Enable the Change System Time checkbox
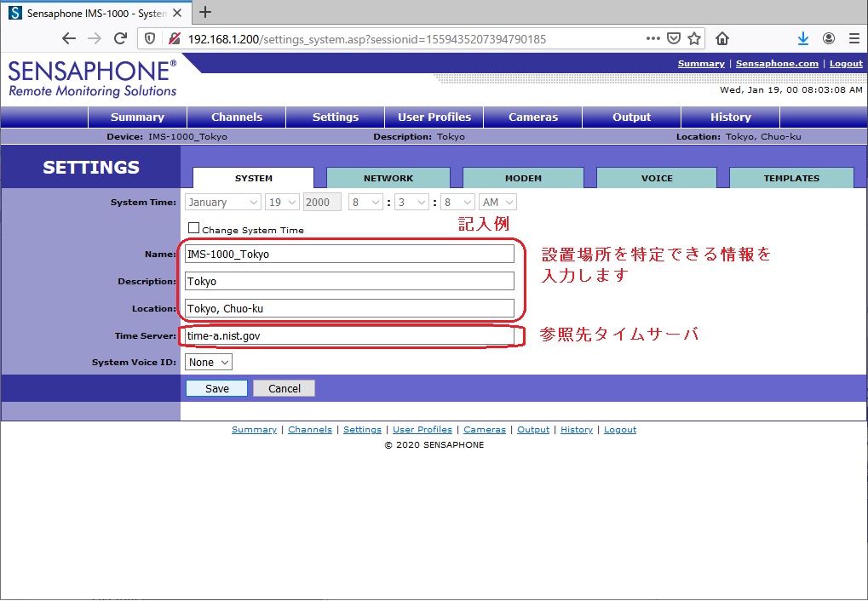 click(193, 228)
